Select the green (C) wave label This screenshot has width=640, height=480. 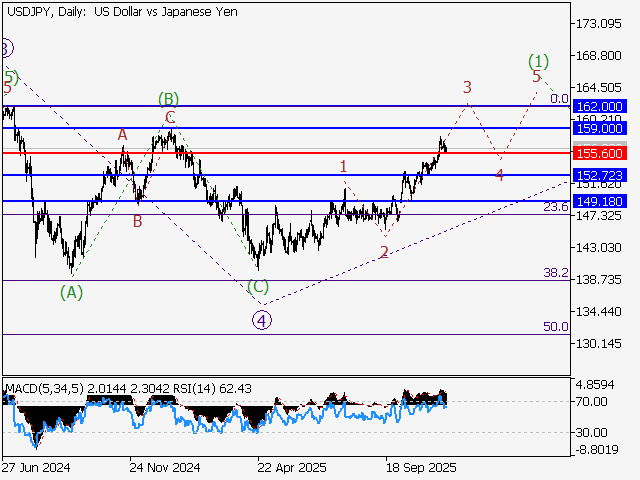tap(258, 286)
